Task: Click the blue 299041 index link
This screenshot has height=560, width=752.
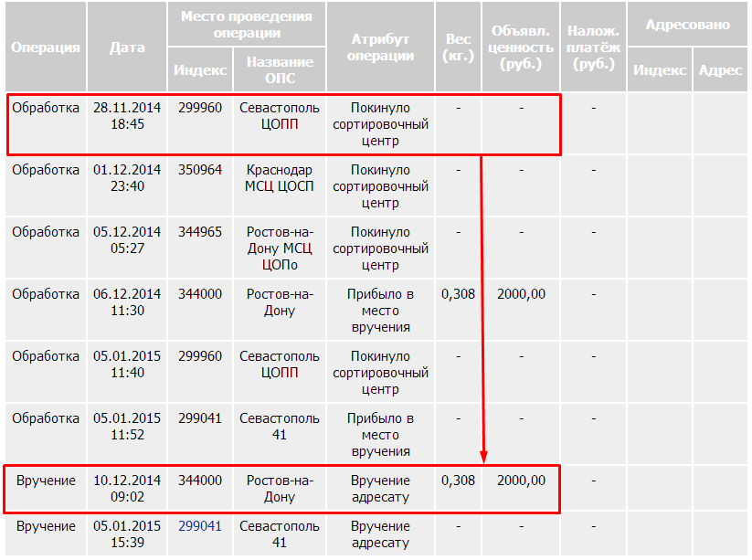Action: (x=200, y=526)
